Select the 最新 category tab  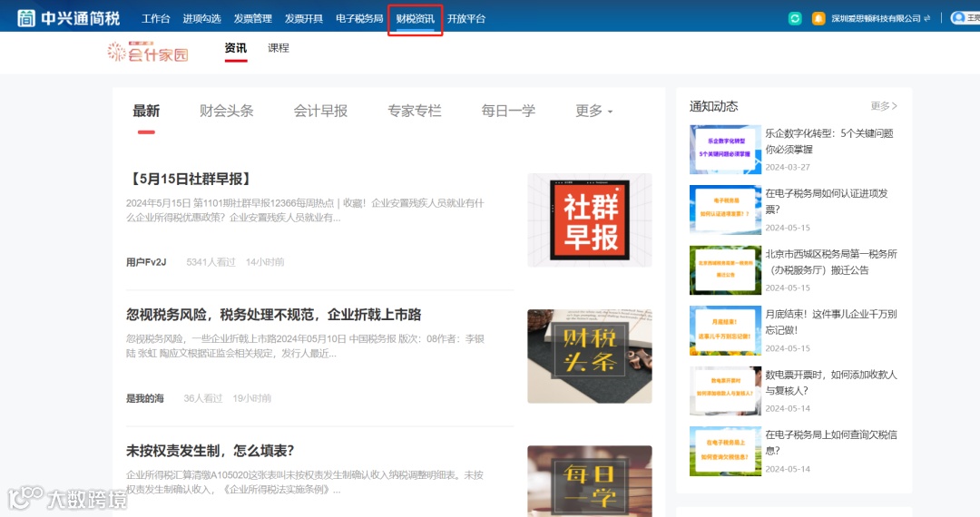pyautogui.click(x=146, y=112)
